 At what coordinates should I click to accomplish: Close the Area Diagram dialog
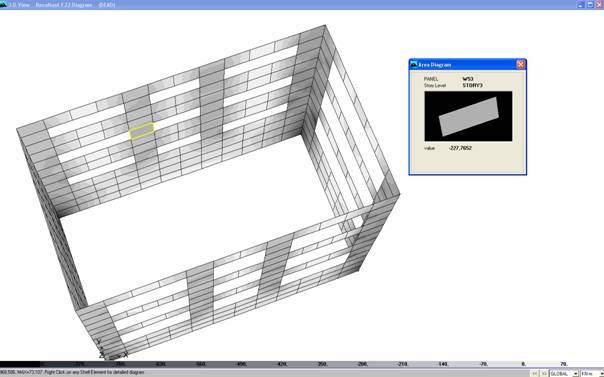520,65
